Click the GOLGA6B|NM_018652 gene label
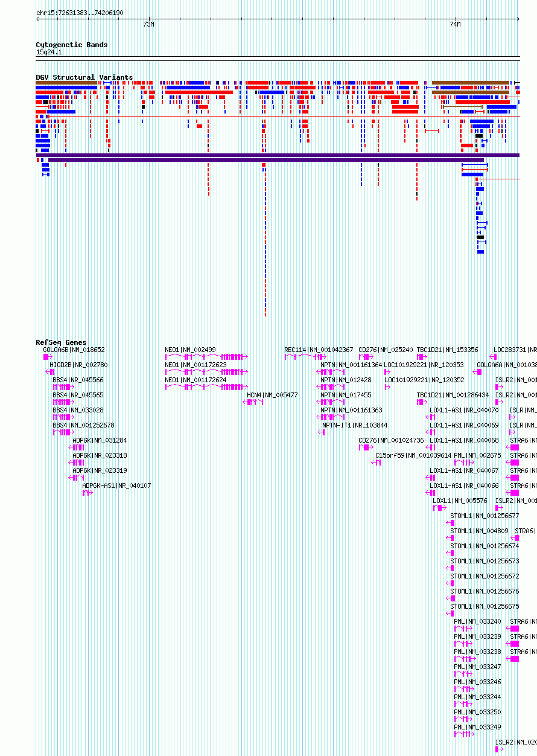The width and height of the screenshot is (537, 756). (x=74, y=350)
